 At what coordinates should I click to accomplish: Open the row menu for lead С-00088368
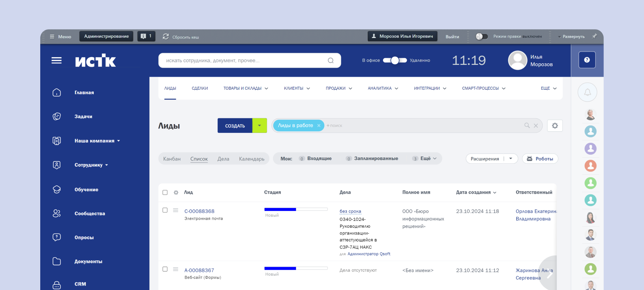(x=176, y=210)
